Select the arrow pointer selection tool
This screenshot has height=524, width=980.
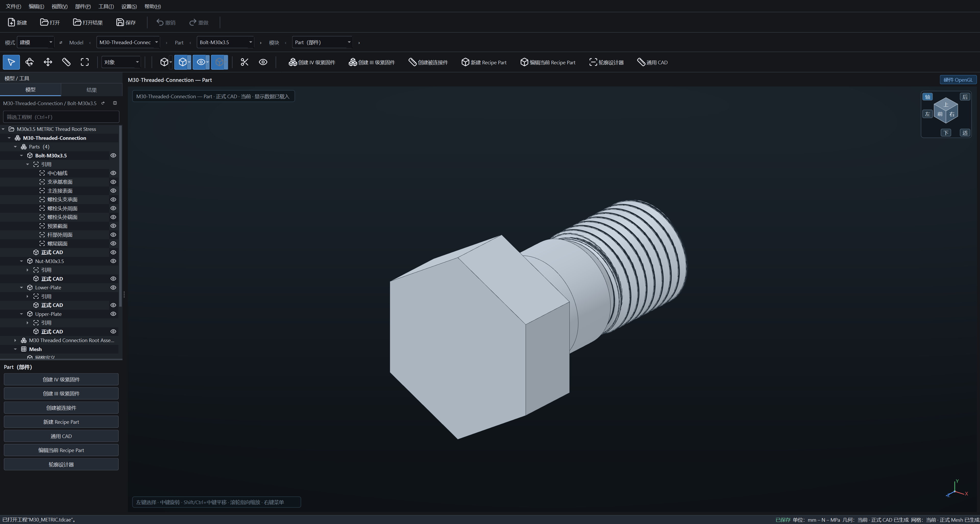click(11, 62)
